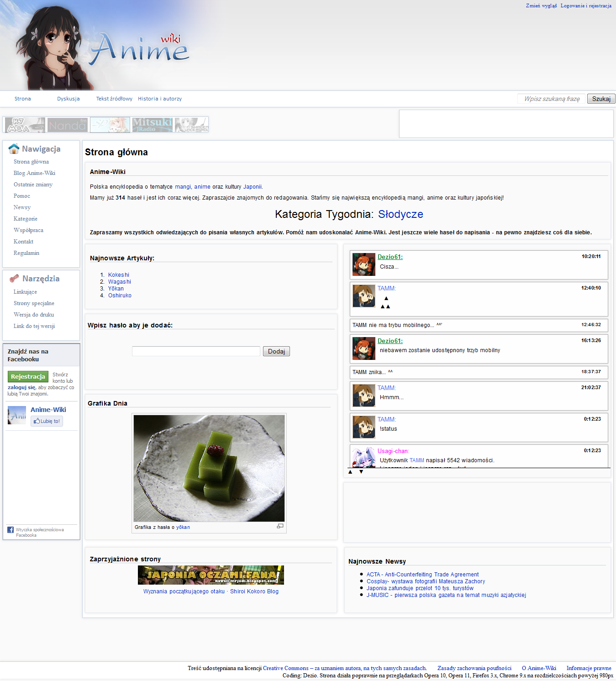Click the enlarge icon under daily image

(x=280, y=526)
